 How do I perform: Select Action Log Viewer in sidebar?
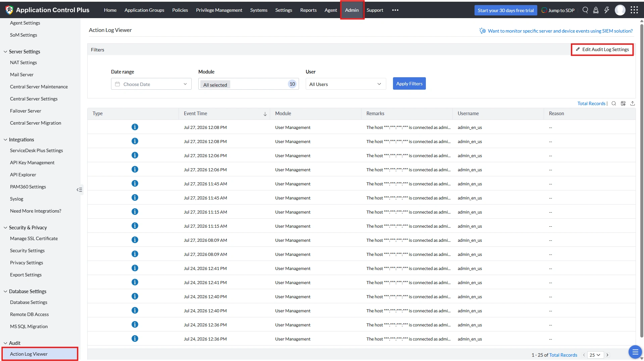point(40,354)
